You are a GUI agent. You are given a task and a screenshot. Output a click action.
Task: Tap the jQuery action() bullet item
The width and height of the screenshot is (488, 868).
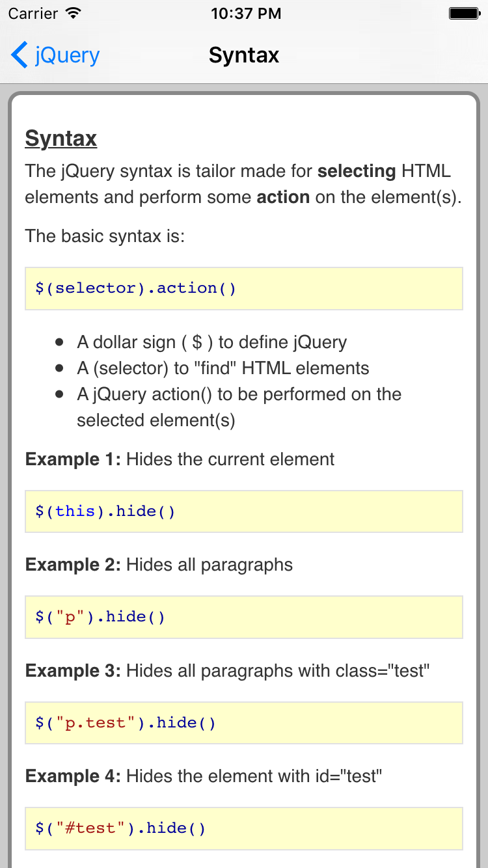click(238, 407)
